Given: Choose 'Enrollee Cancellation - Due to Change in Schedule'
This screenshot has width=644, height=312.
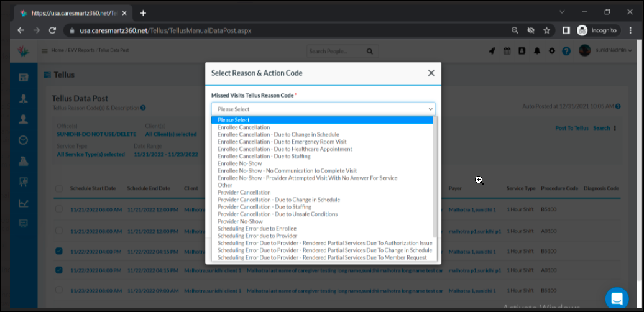Looking at the screenshot, I should tap(278, 135).
